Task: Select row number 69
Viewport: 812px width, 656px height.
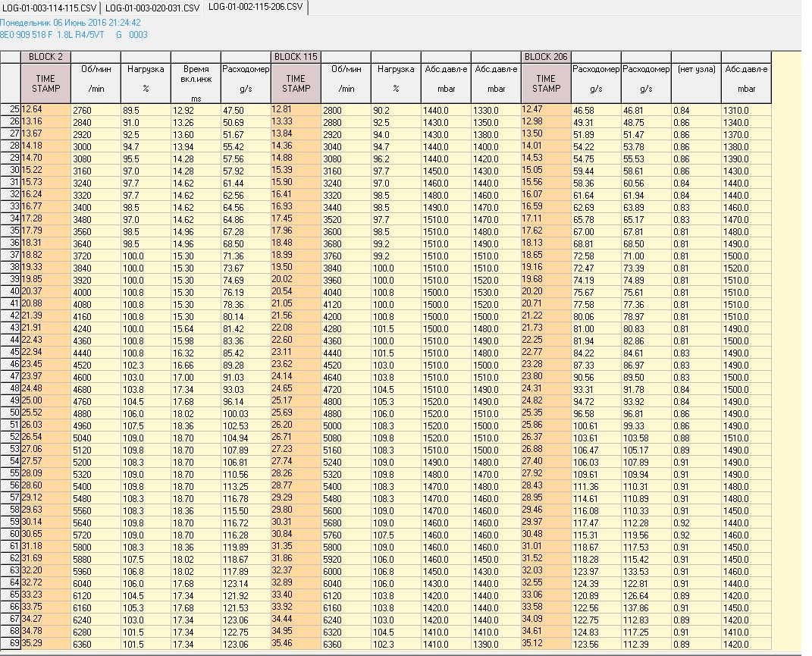Action: [x=11, y=644]
